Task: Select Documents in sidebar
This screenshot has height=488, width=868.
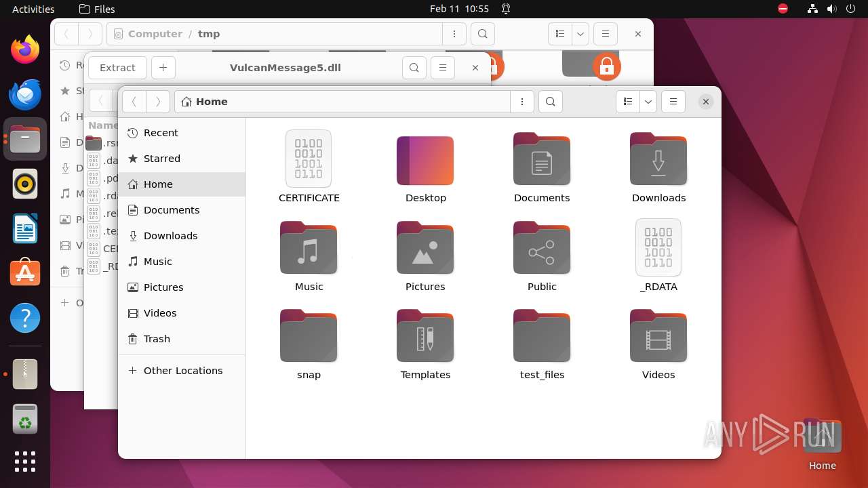Action: click(182, 210)
